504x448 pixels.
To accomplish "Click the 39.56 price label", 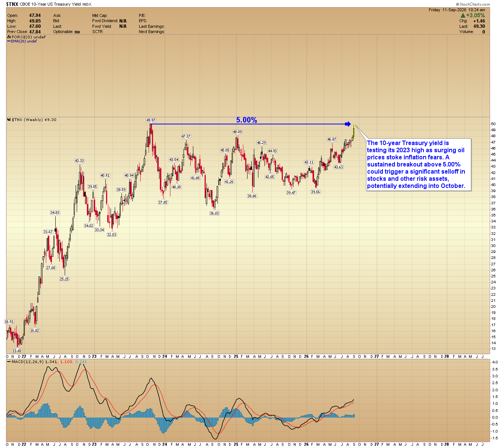I will [316, 192].
